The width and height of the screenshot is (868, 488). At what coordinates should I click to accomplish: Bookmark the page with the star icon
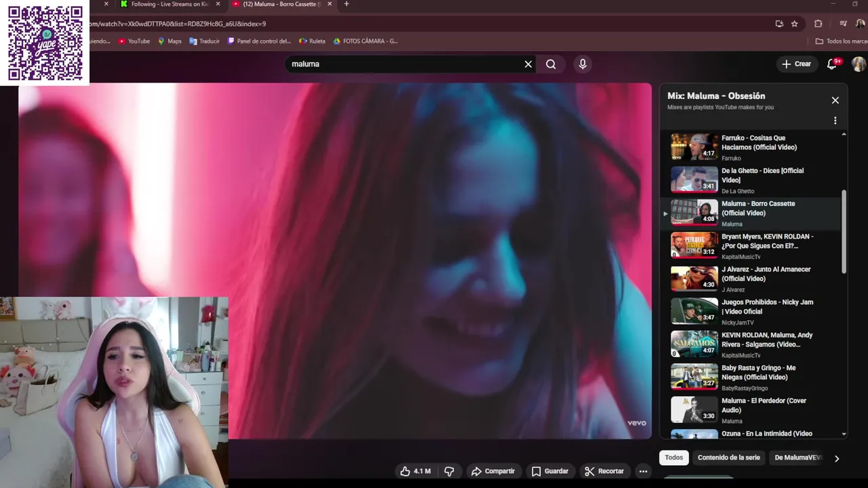pos(794,24)
